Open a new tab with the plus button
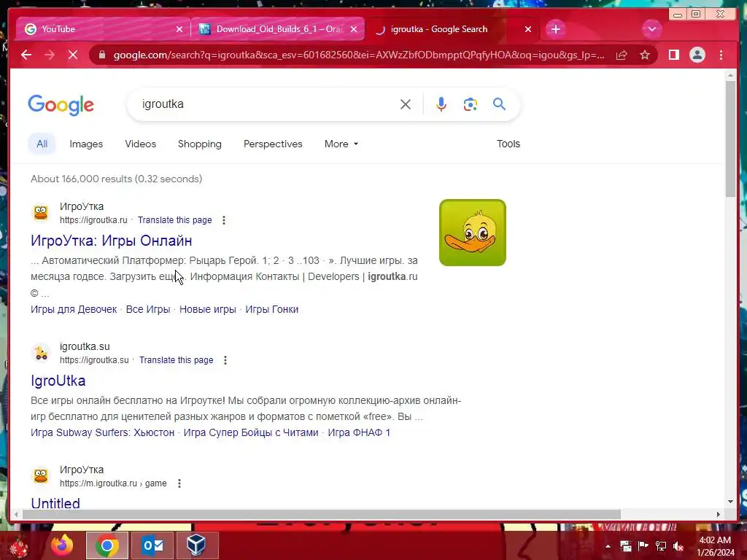This screenshot has width=747, height=560. (555, 29)
